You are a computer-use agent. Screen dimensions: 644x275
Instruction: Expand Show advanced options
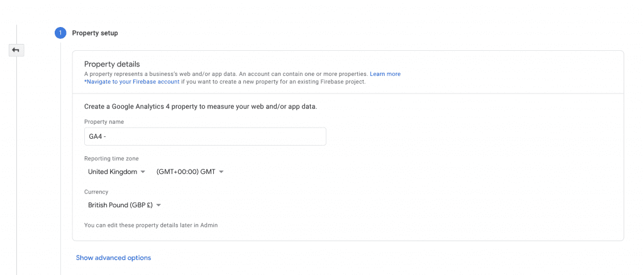point(113,257)
